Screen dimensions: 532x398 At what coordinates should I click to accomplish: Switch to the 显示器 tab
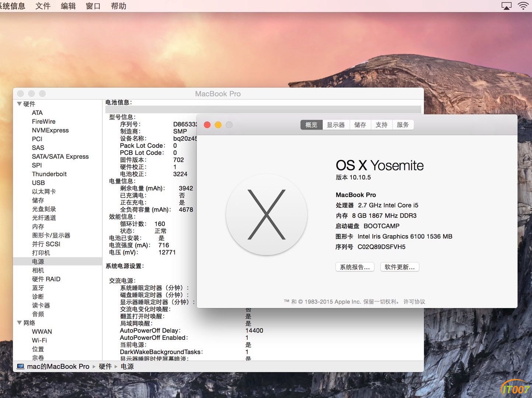tap(336, 125)
